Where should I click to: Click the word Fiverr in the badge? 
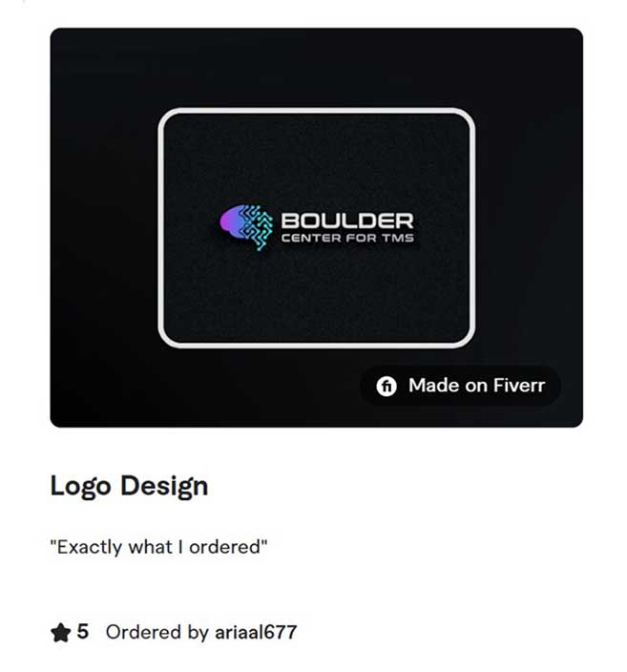(x=519, y=386)
